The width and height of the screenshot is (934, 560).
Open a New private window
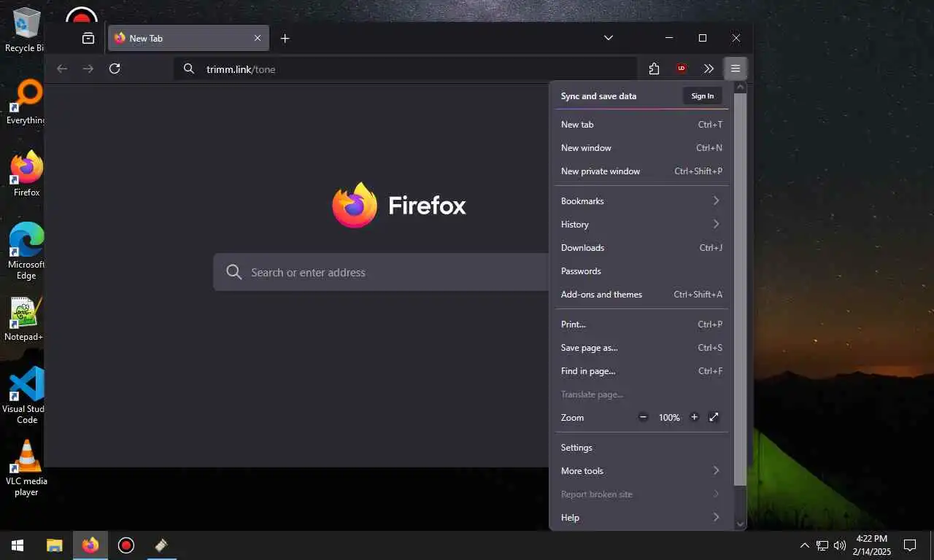(x=641, y=171)
